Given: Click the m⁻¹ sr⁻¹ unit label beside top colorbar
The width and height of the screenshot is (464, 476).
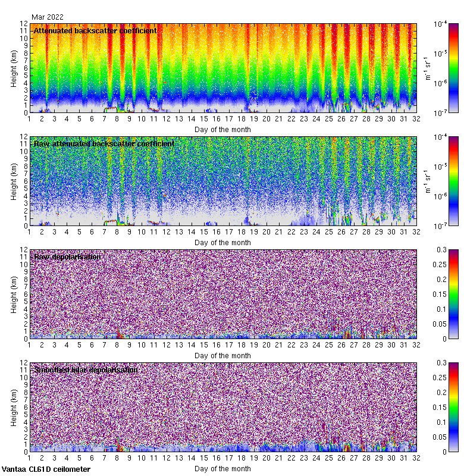Looking at the screenshot, I should [x=427, y=68].
